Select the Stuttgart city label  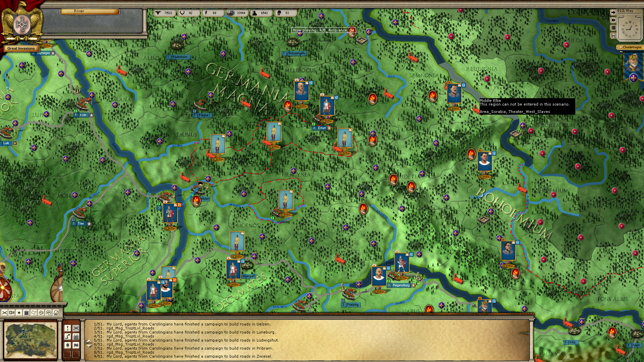pyautogui.click(x=249, y=276)
